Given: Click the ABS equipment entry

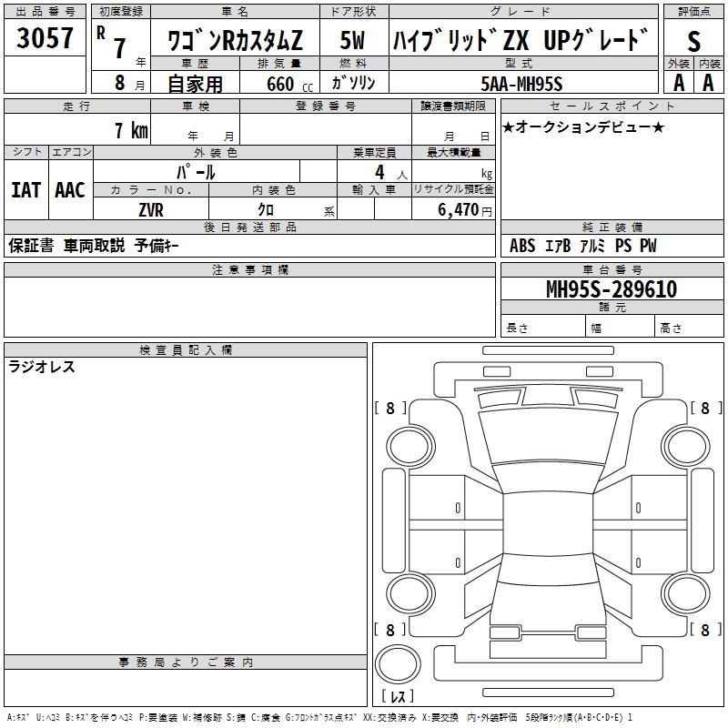Looking at the screenshot, I should (522, 246).
